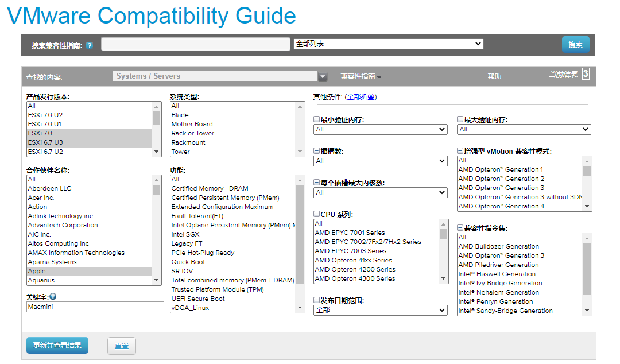
Task: Select AMD Opteron Generation 1 EVC mode
Action: coord(520,170)
